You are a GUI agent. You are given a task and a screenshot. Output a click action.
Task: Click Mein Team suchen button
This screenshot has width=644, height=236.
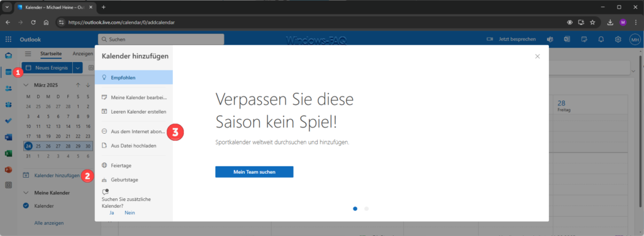click(x=254, y=172)
